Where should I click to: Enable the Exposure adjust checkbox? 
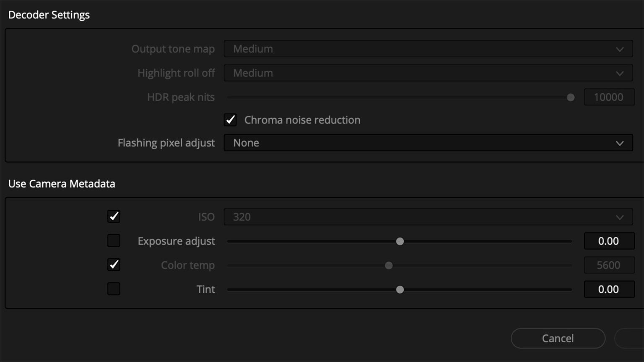(114, 241)
